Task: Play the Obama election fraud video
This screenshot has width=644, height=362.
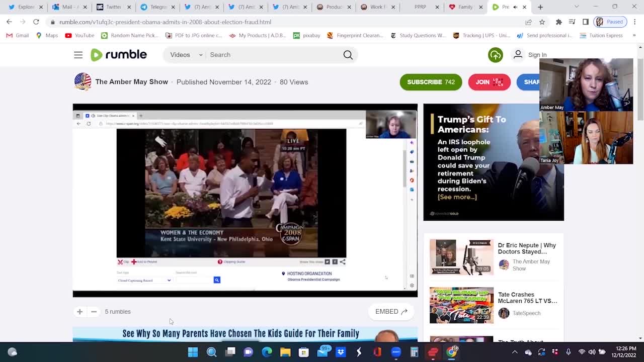Action: click(x=245, y=200)
